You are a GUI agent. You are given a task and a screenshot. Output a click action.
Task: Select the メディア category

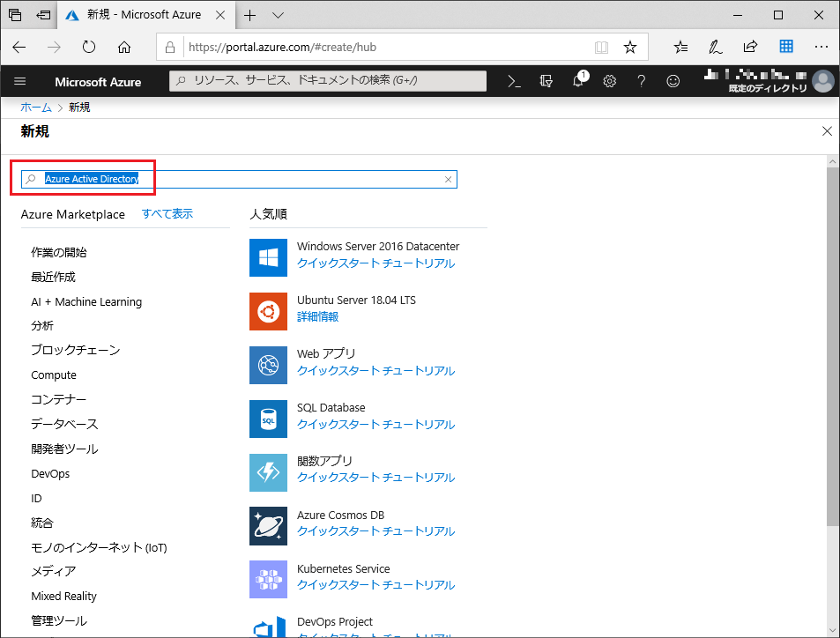(54, 572)
